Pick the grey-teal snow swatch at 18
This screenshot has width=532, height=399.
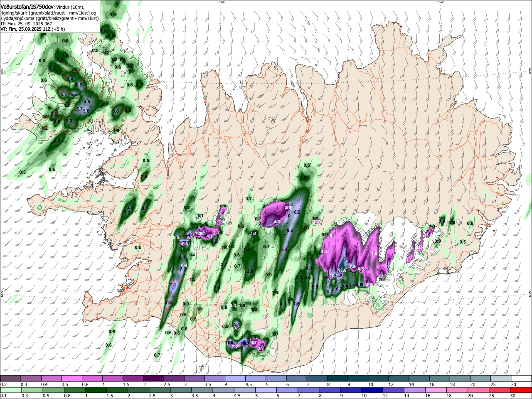(x=460, y=378)
